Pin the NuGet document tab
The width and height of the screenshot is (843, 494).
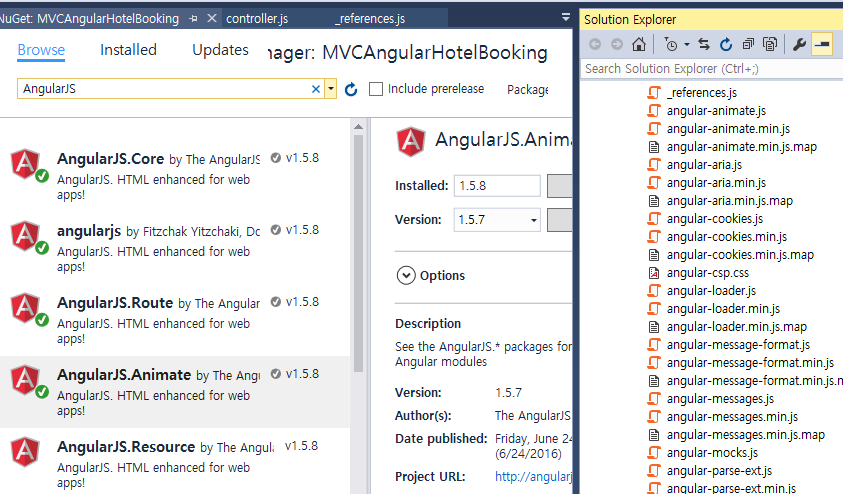click(194, 19)
